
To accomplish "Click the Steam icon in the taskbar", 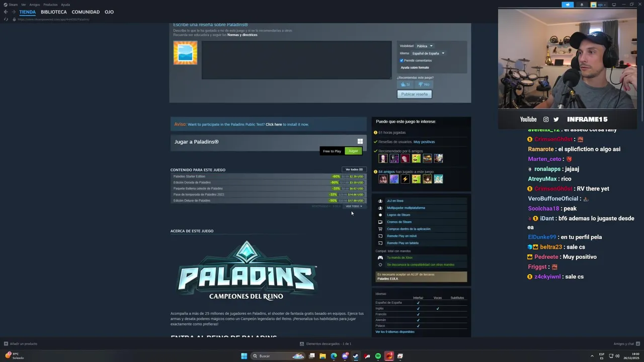I will pyautogui.click(x=356, y=356).
